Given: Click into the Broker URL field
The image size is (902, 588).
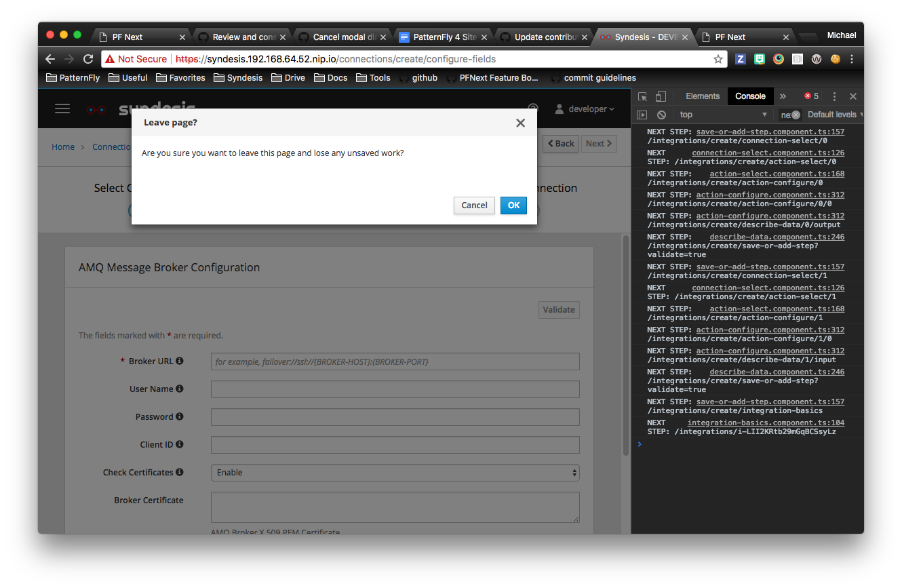Looking at the screenshot, I should pos(395,361).
